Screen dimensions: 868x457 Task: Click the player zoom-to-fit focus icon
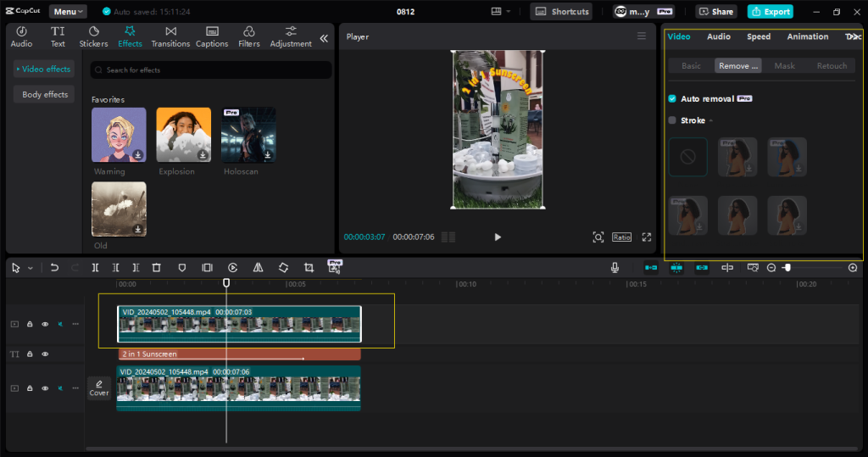(598, 237)
